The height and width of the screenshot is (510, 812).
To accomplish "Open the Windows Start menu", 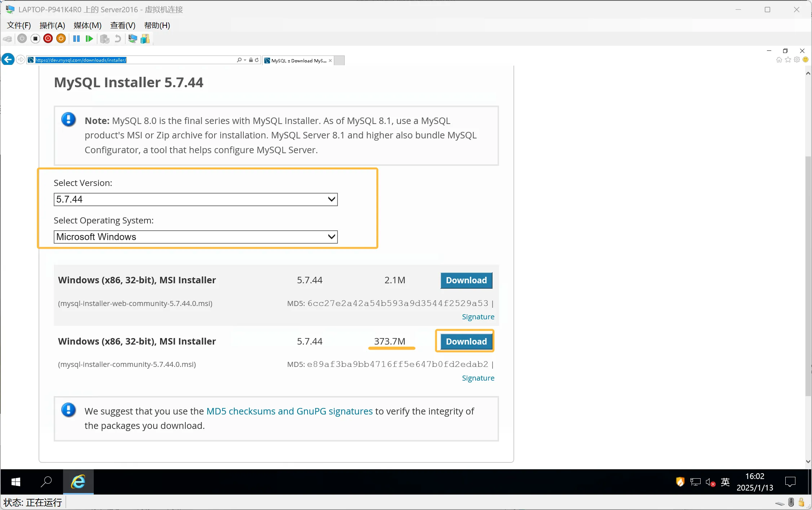I will click(x=16, y=482).
